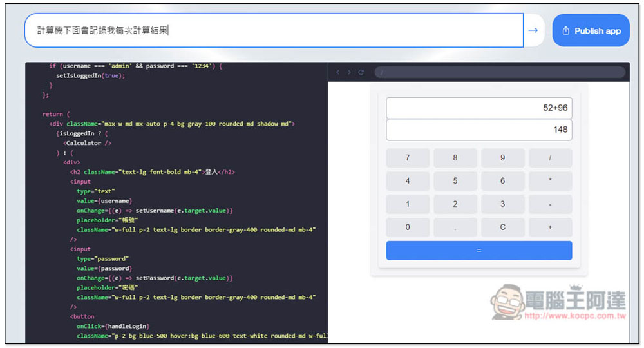Click the Publish app button
644x348 pixels.
tap(591, 30)
